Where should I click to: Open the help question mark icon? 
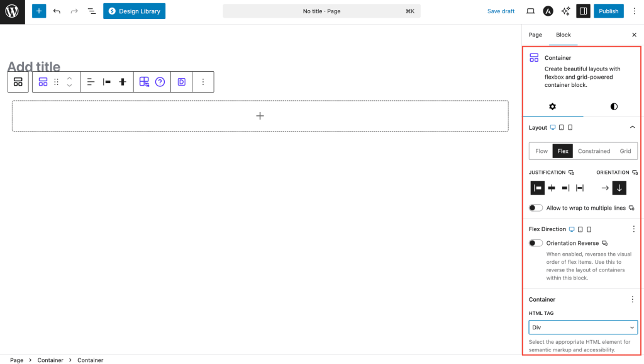point(160,82)
